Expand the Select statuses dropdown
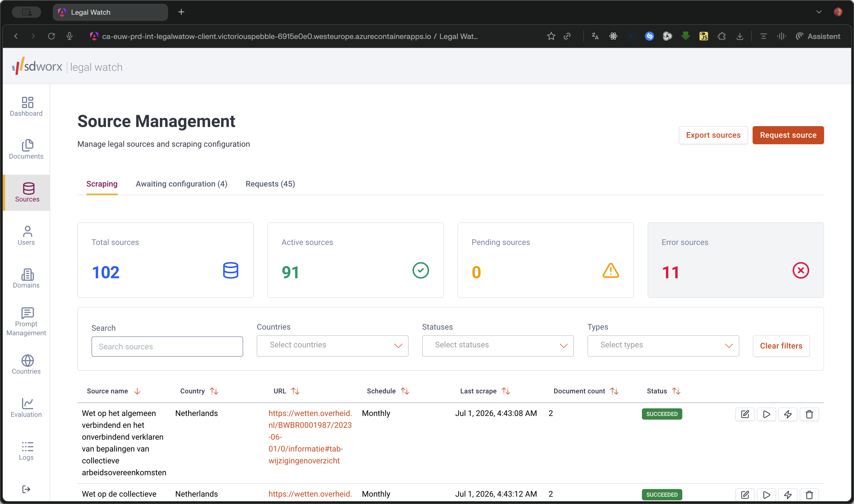The image size is (854, 504). click(498, 346)
